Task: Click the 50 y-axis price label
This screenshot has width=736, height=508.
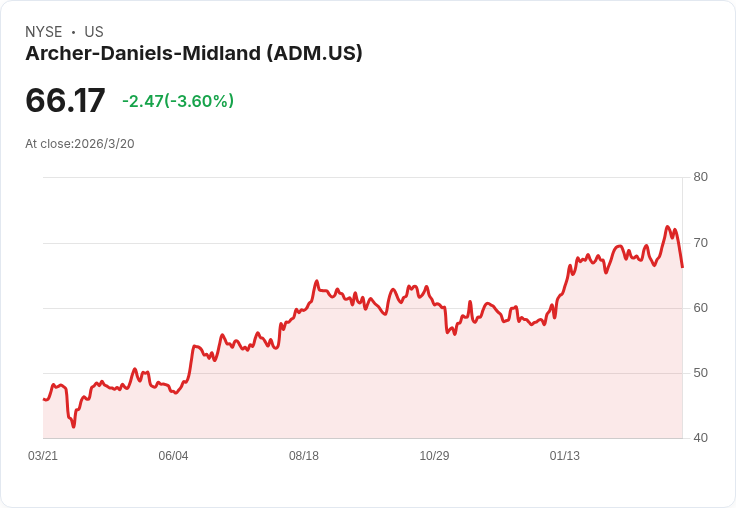Action: [700, 373]
